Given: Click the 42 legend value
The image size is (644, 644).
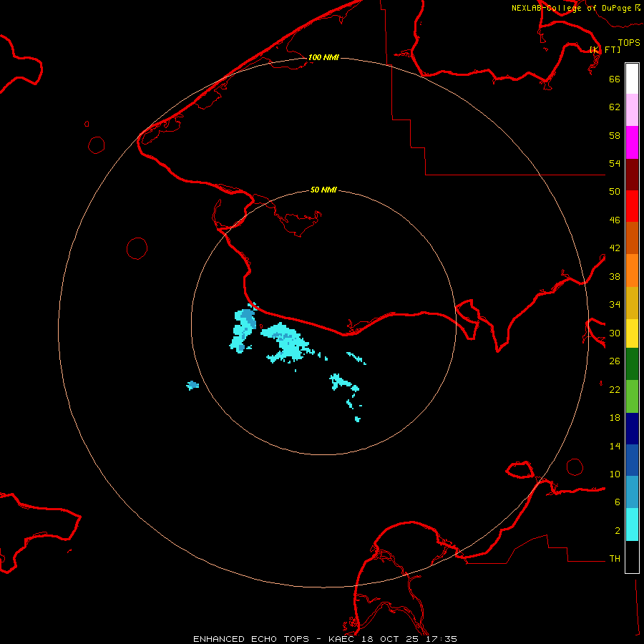Looking at the screenshot, I should click(615, 248).
